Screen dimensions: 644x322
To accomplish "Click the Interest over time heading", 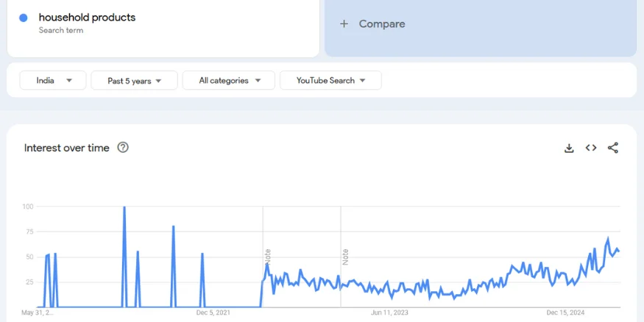I will click(x=67, y=148).
